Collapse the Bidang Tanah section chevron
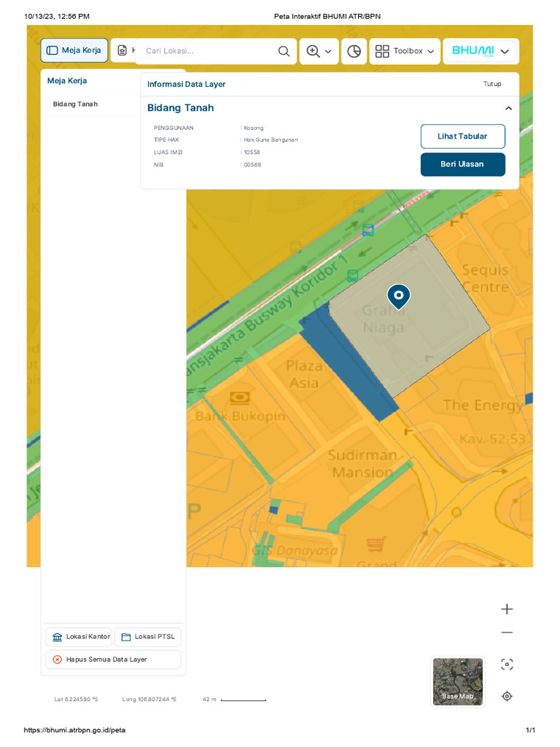The height and width of the screenshot is (747, 560). tap(508, 108)
